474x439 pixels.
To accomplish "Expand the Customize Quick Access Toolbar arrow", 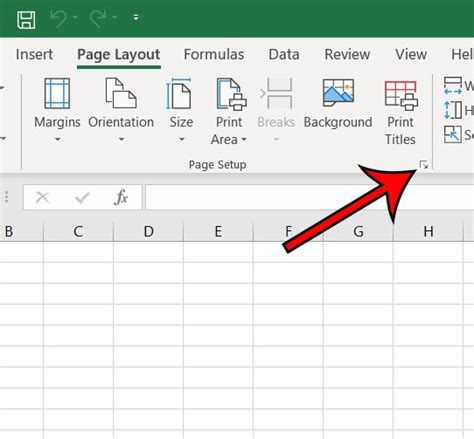I will point(136,18).
